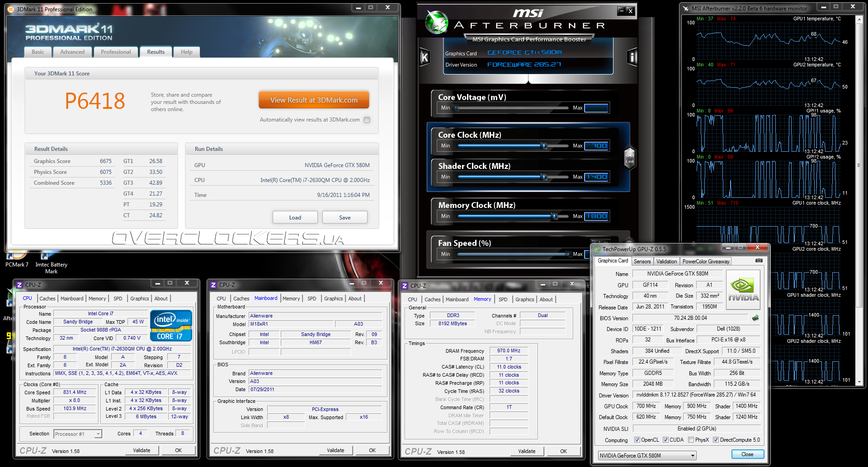Click the DRAM Frequency value 970.0 MHz
This screenshot has height=467, width=868.
pyautogui.click(x=509, y=351)
